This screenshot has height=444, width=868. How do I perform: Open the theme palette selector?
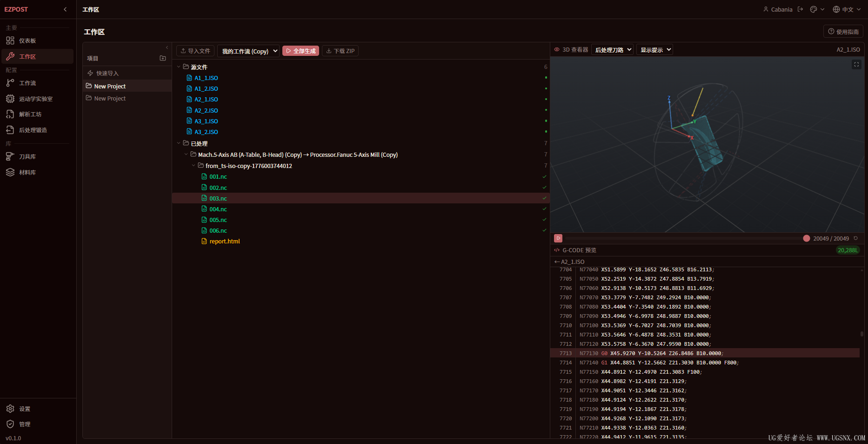(x=817, y=9)
